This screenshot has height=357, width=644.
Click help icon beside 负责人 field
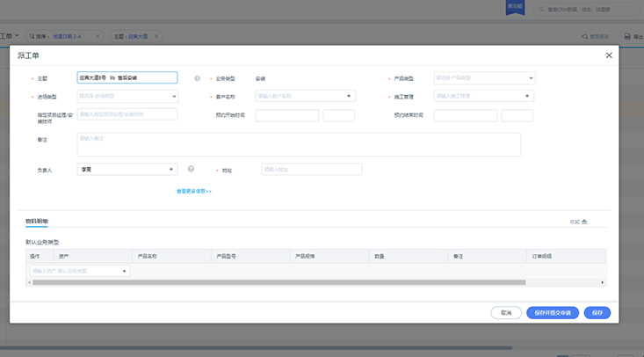191,169
